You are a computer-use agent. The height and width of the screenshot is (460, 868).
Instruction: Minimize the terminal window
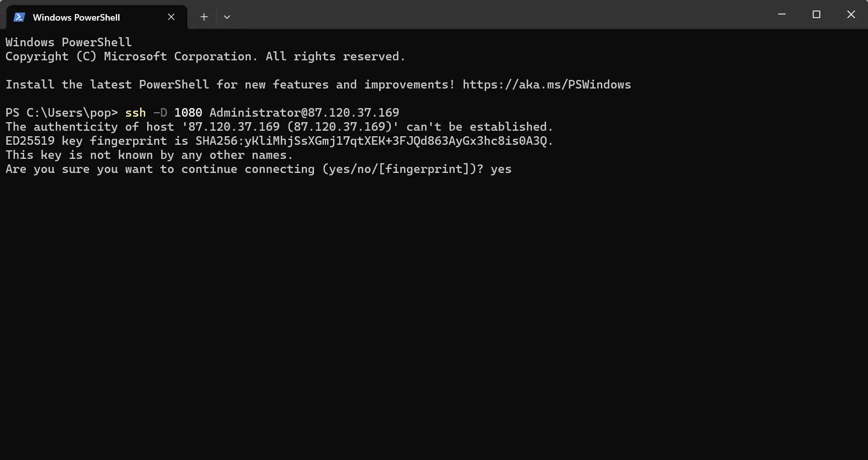click(x=782, y=15)
